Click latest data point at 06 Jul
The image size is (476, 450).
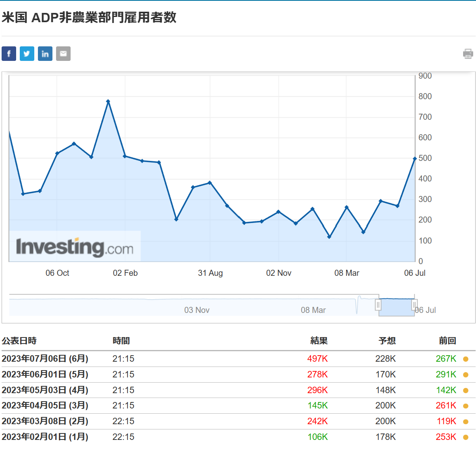(415, 159)
